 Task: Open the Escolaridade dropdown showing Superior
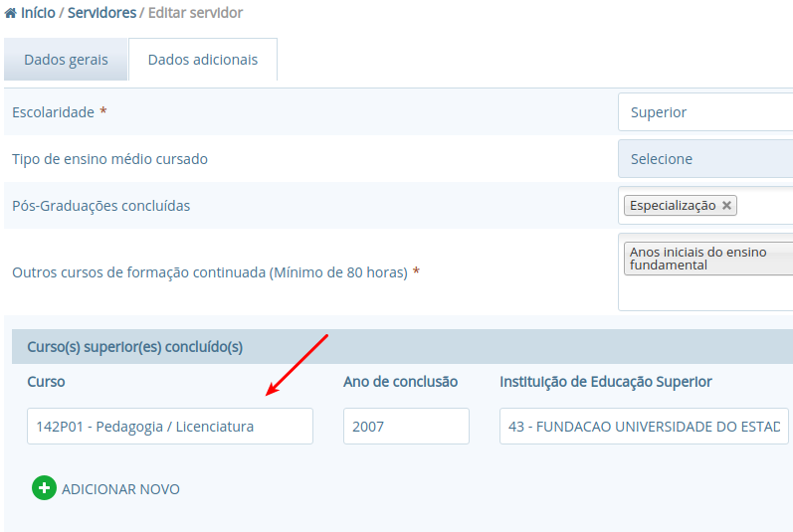click(706, 112)
